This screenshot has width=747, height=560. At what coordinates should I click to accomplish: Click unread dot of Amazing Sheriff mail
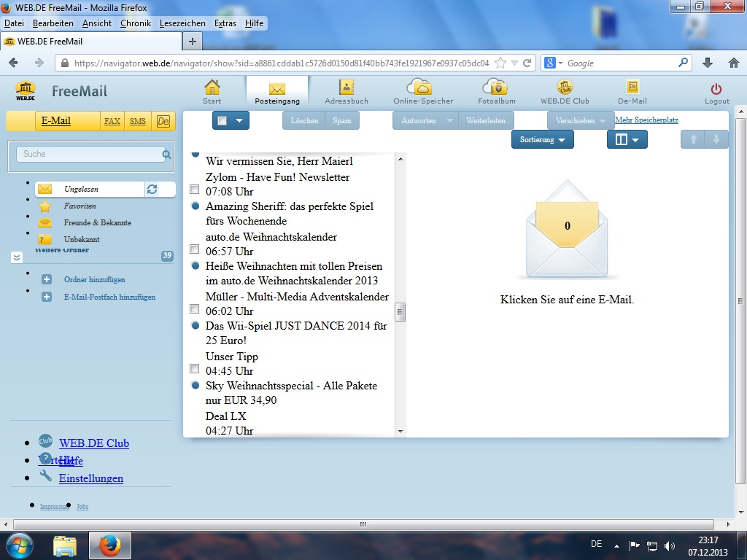click(x=196, y=206)
